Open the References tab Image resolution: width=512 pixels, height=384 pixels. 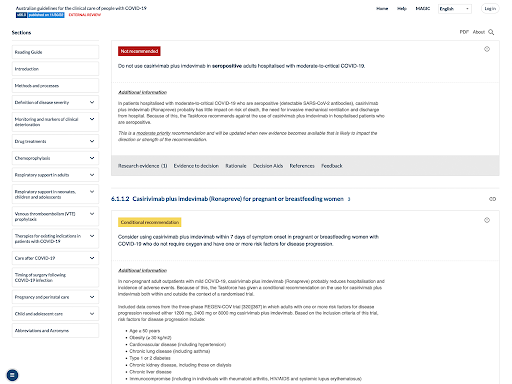[302, 166]
